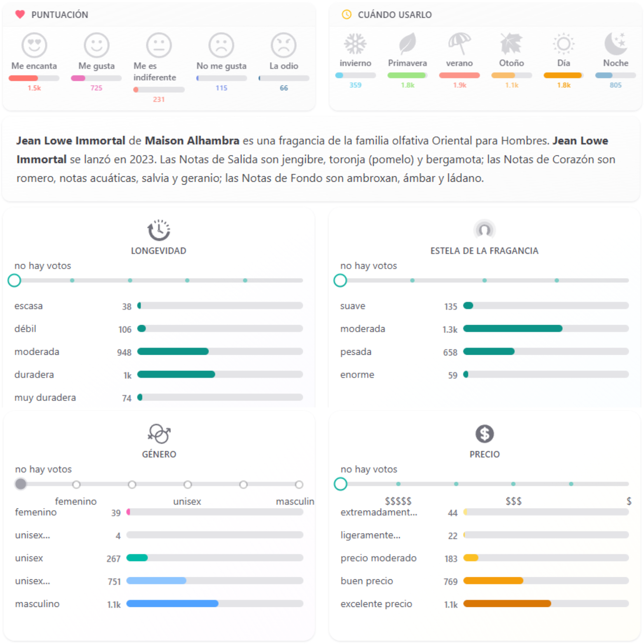
Task: Click the invierno snowflake icon
Action: click(x=355, y=44)
